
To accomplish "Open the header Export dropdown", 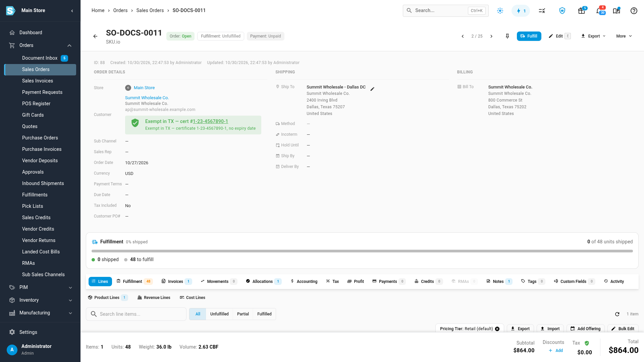I will [x=593, y=36].
